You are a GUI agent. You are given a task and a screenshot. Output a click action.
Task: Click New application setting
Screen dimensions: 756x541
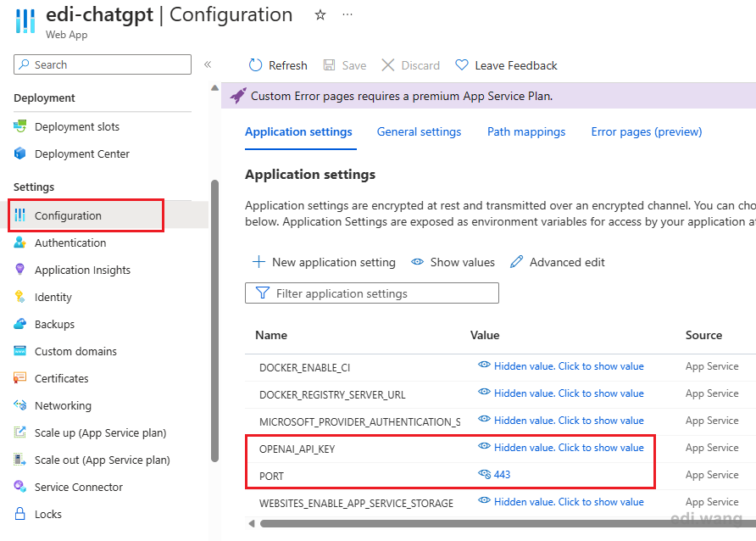(x=334, y=262)
